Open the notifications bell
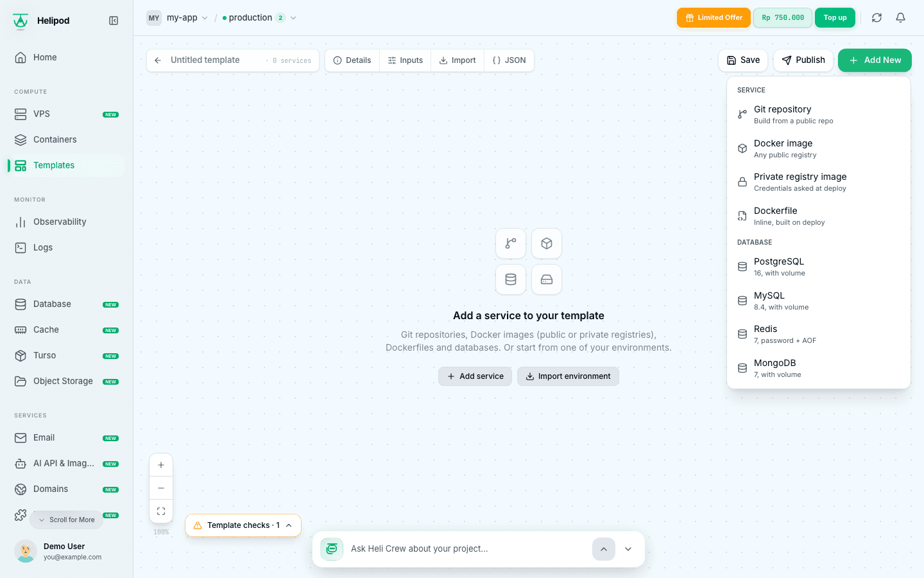 (x=900, y=18)
